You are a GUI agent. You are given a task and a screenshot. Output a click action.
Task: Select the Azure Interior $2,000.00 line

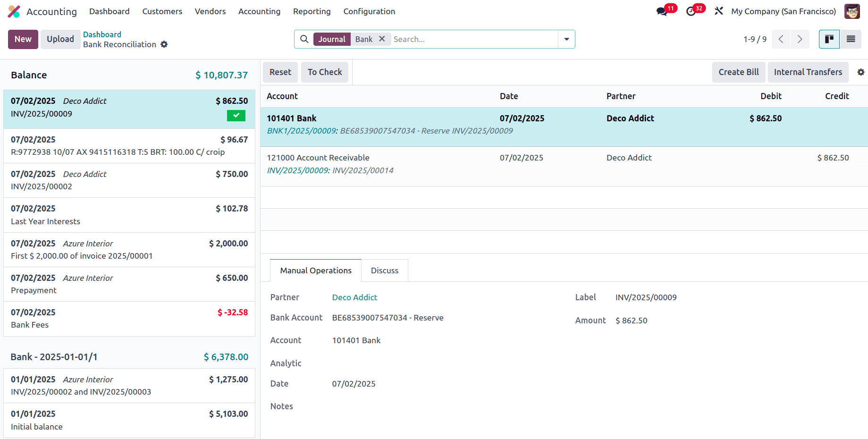click(x=129, y=250)
